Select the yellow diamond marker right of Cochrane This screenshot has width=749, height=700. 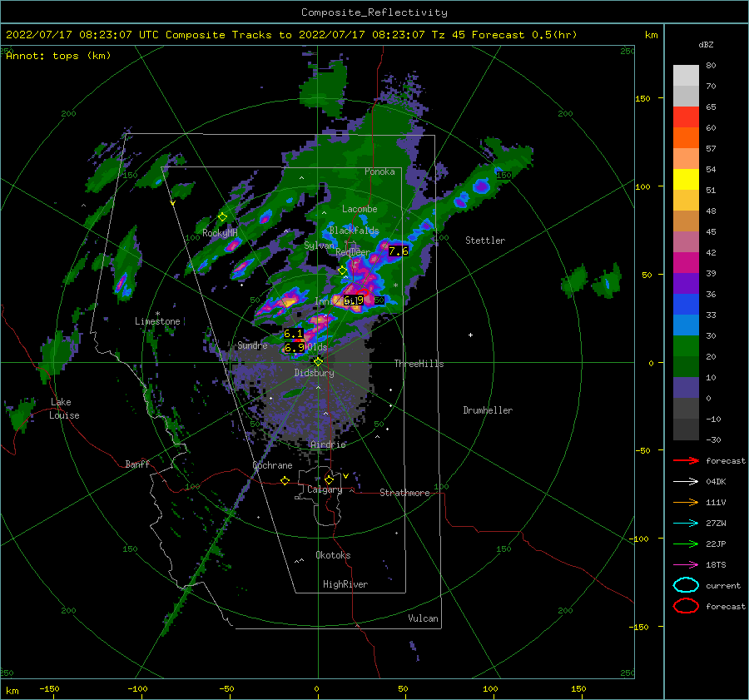click(285, 481)
